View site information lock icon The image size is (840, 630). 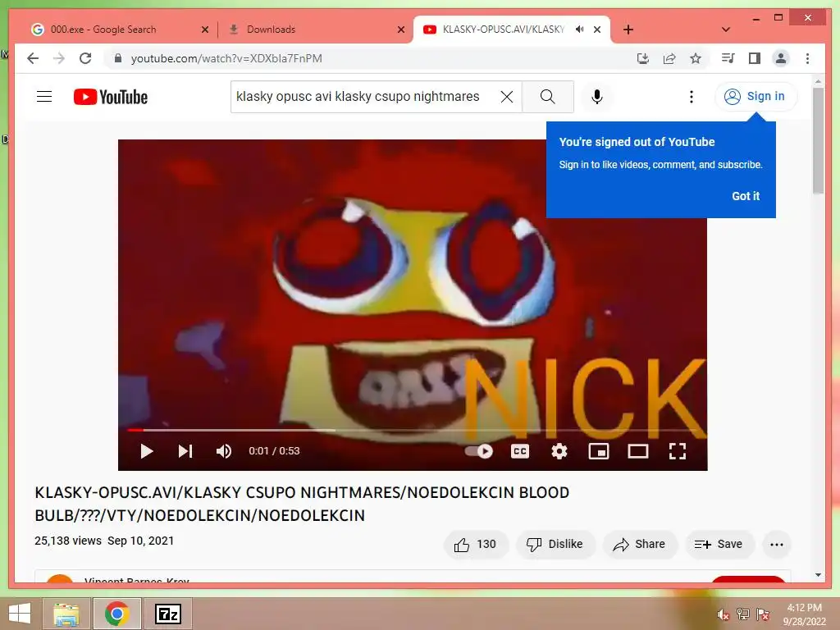coord(118,58)
